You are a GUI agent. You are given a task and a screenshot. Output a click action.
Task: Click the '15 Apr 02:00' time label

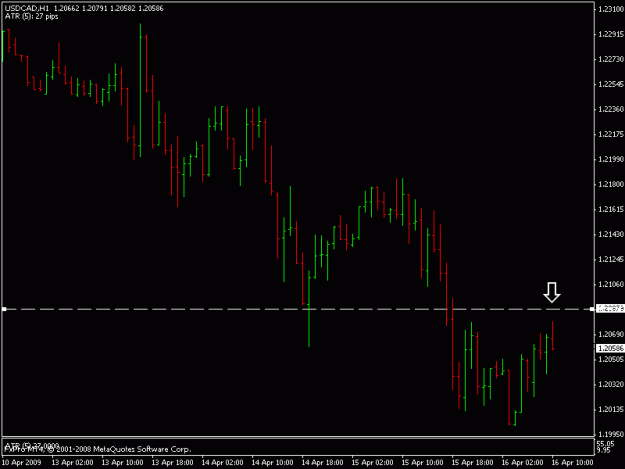(x=373, y=463)
